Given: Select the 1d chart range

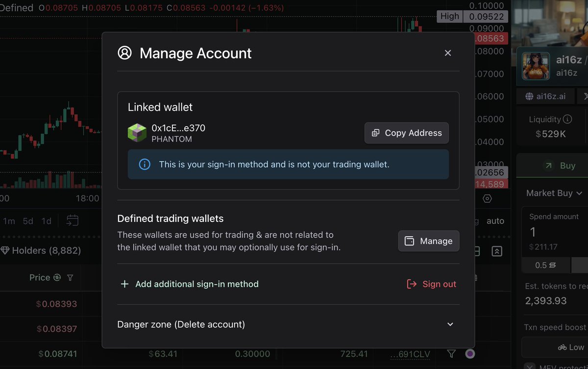Looking at the screenshot, I should (47, 221).
